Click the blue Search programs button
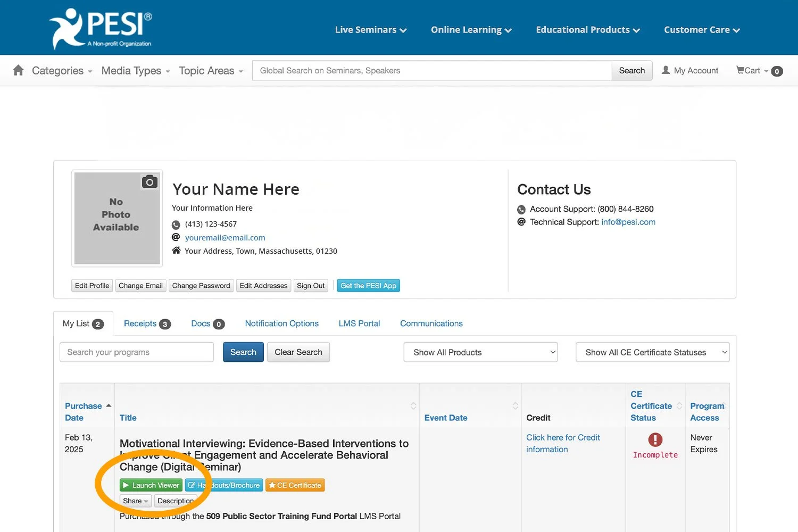Viewport: 798px width, 532px height. 243,352
